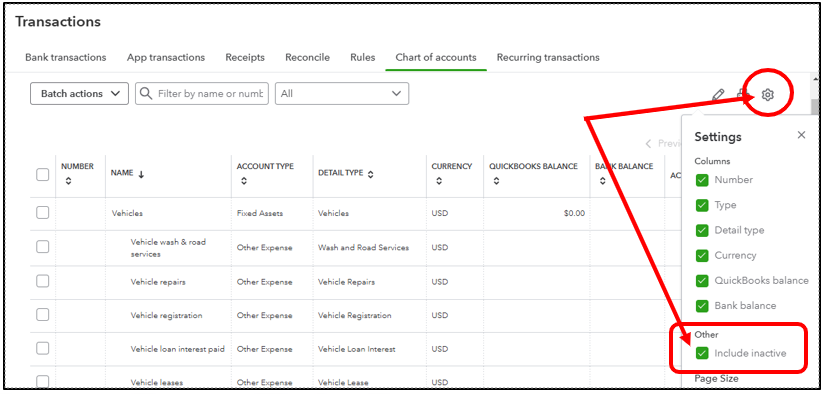The height and width of the screenshot is (394, 825).
Task: Toggle the QuickBooks balance checkbox
Action: coord(702,281)
